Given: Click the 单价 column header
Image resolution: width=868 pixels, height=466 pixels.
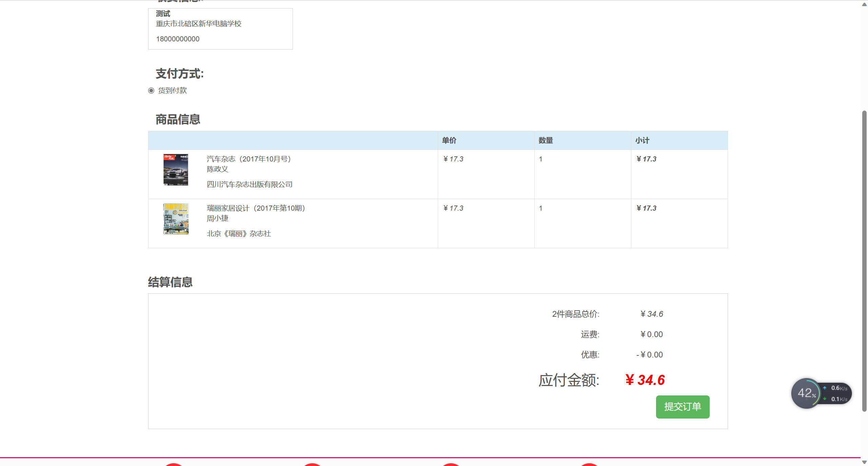Looking at the screenshot, I should [x=449, y=140].
